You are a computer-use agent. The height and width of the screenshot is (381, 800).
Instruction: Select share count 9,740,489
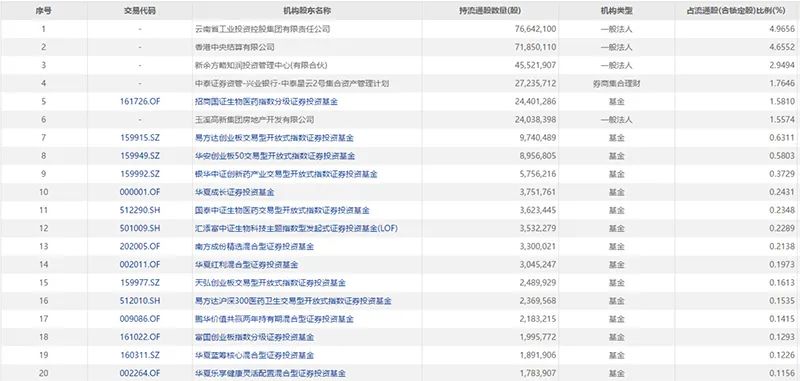click(x=538, y=138)
